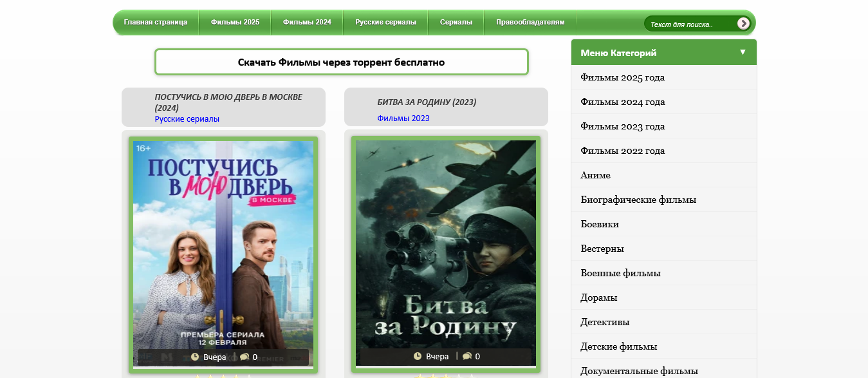Select Фильмы 2022 года in category menu
The height and width of the screenshot is (378, 868).
pos(664,151)
